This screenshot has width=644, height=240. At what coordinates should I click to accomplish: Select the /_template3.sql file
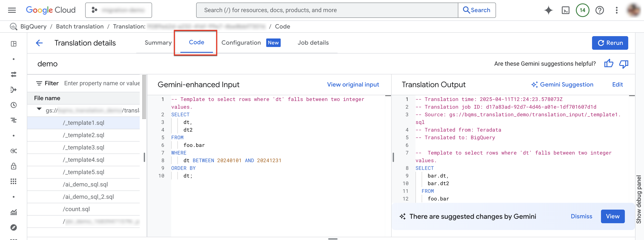(x=83, y=147)
